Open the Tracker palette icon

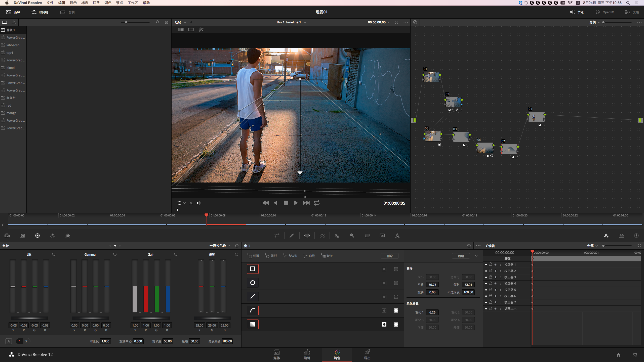tap(322, 236)
